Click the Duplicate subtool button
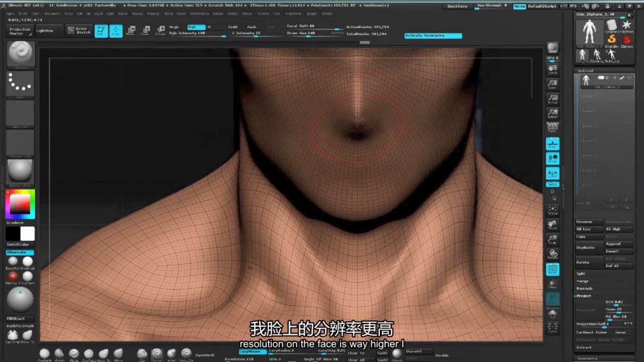The width and height of the screenshot is (644, 362). pos(589,248)
